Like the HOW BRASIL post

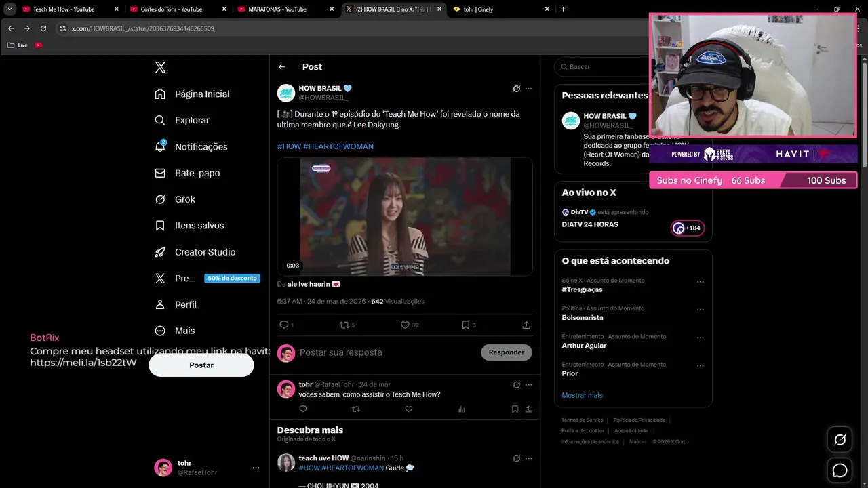405,325
